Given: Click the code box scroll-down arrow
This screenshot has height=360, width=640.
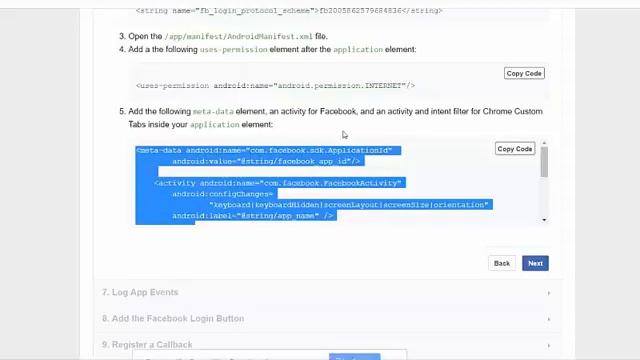Looking at the screenshot, I should pyautogui.click(x=544, y=220).
